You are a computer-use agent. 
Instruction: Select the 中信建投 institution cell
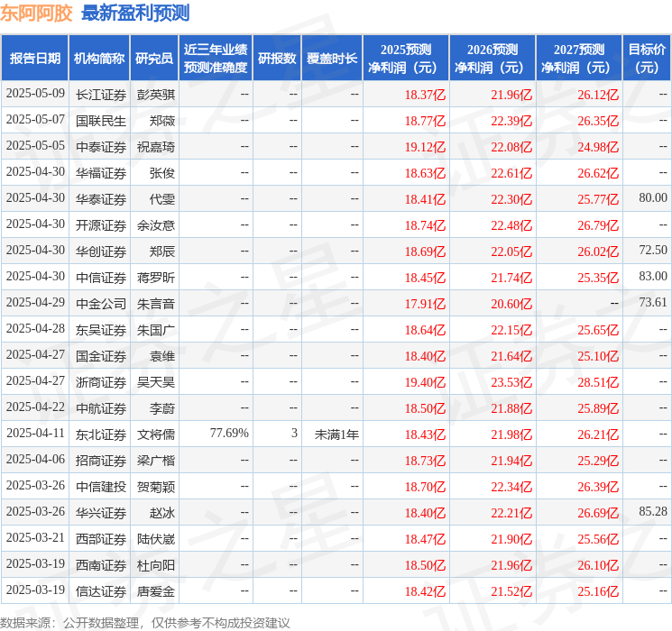[x=101, y=487]
